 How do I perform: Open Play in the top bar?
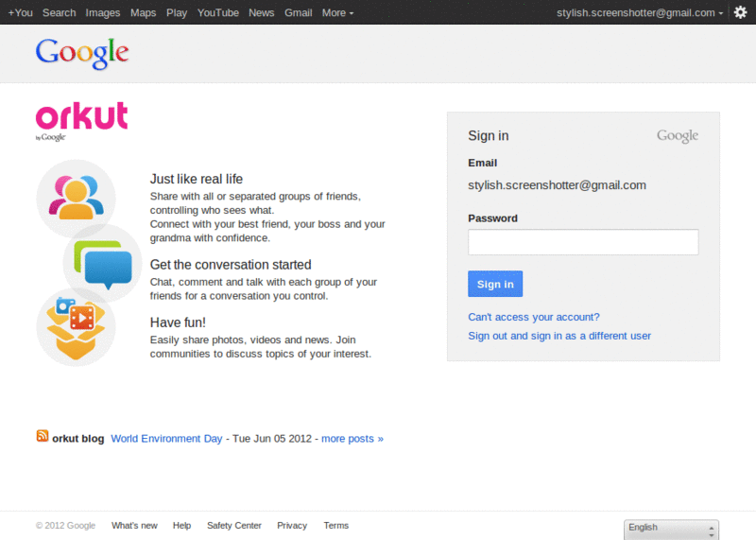click(177, 13)
